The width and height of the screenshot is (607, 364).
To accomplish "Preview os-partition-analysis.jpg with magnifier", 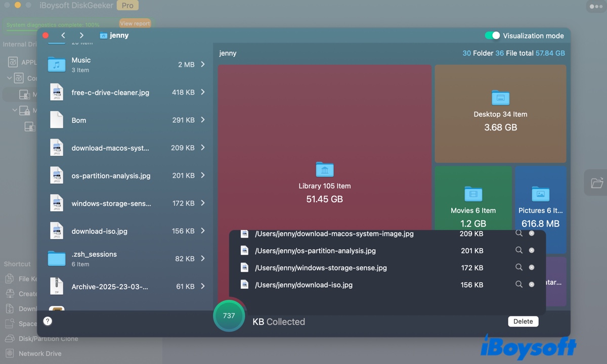I will [x=519, y=250].
